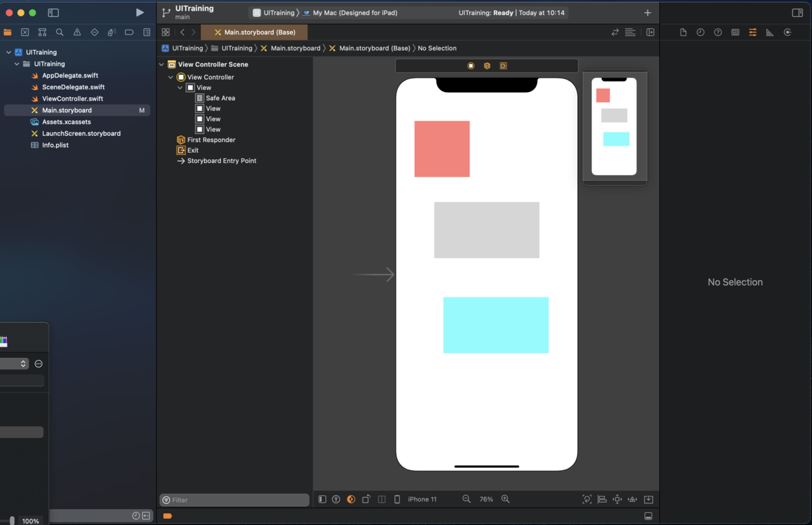
Task: Open the Find navigator magnifier
Action: tap(60, 32)
